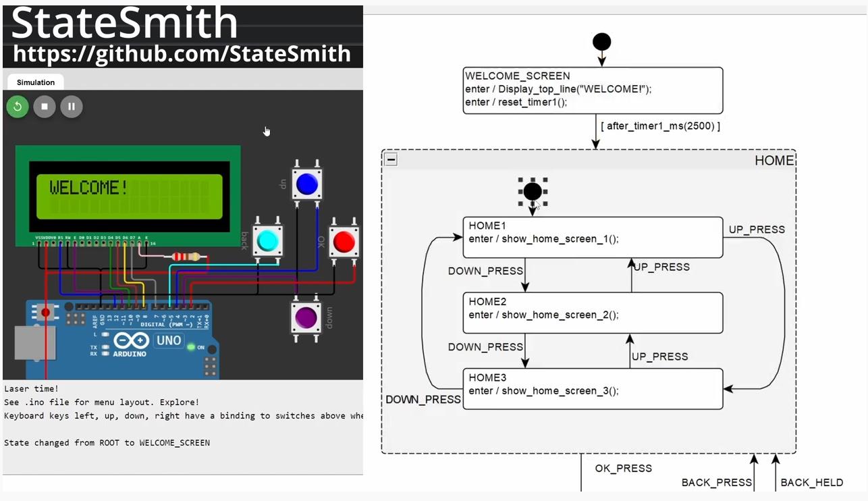Click the HOME group label
The height and width of the screenshot is (501, 868).
[774, 160]
